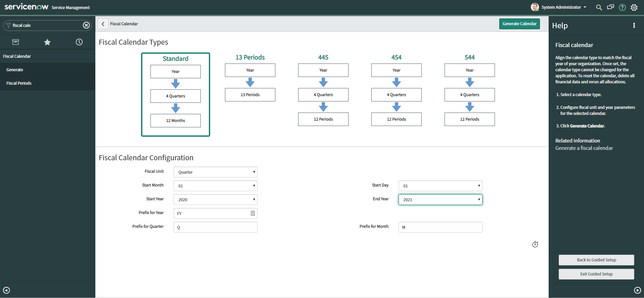This screenshot has width=644, height=298.
Task: Click the Prefix for Year suggestion icon
Action: point(253,213)
